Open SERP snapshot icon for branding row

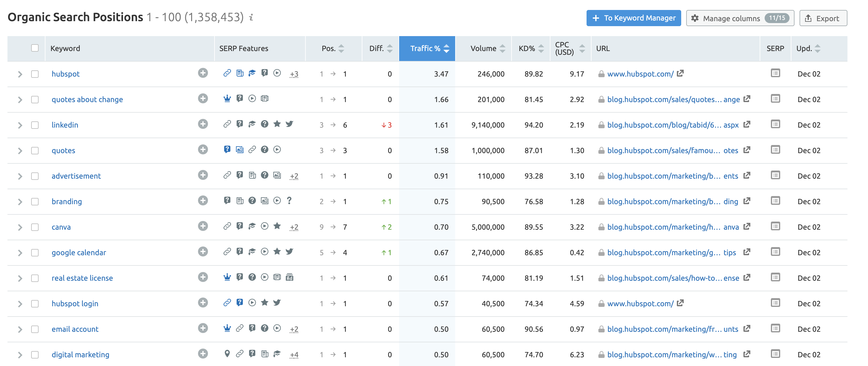coord(775,201)
